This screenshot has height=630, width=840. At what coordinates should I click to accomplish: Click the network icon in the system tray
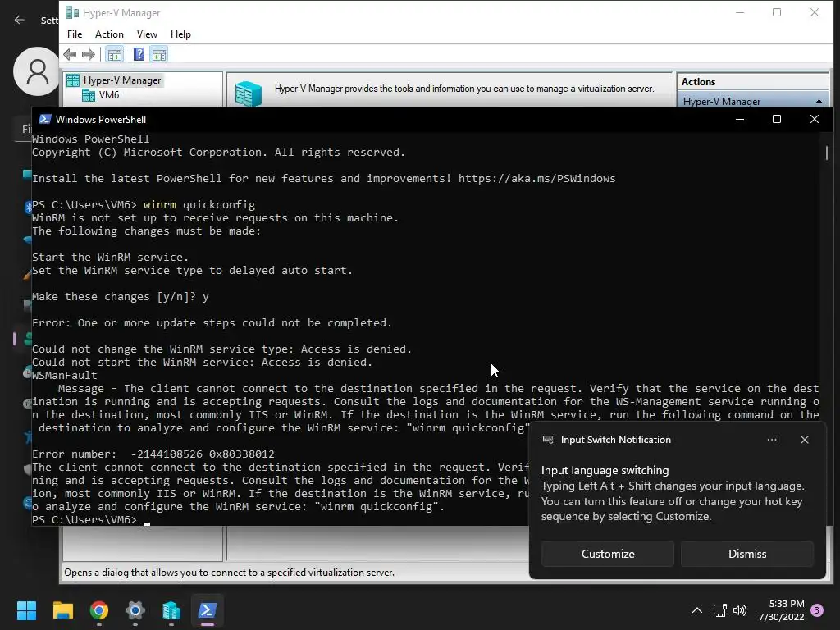(x=719, y=610)
